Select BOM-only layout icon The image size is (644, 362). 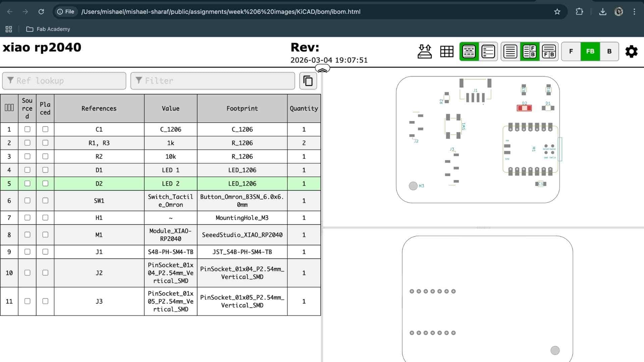(510, 51)
